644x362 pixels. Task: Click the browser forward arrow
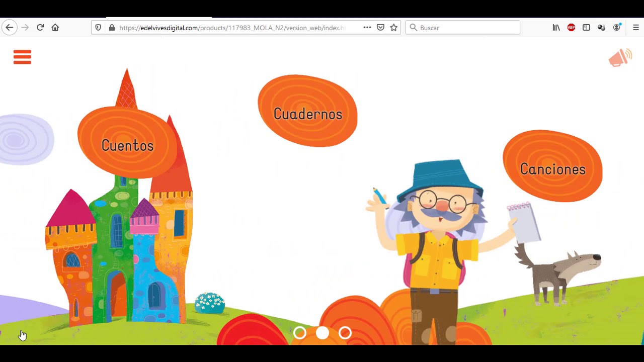coord(25,28)
